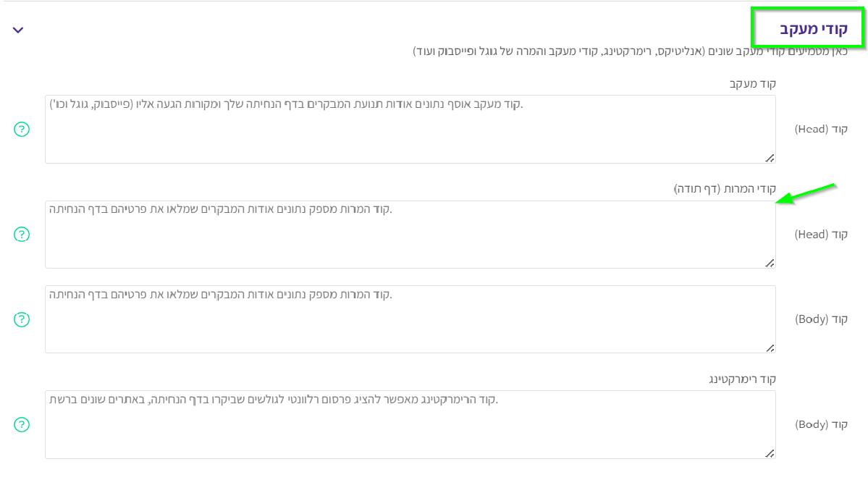Click the קוד (Body) label beside conversion codes
Screen dimensions: 868x480
(x=821, y=319)
